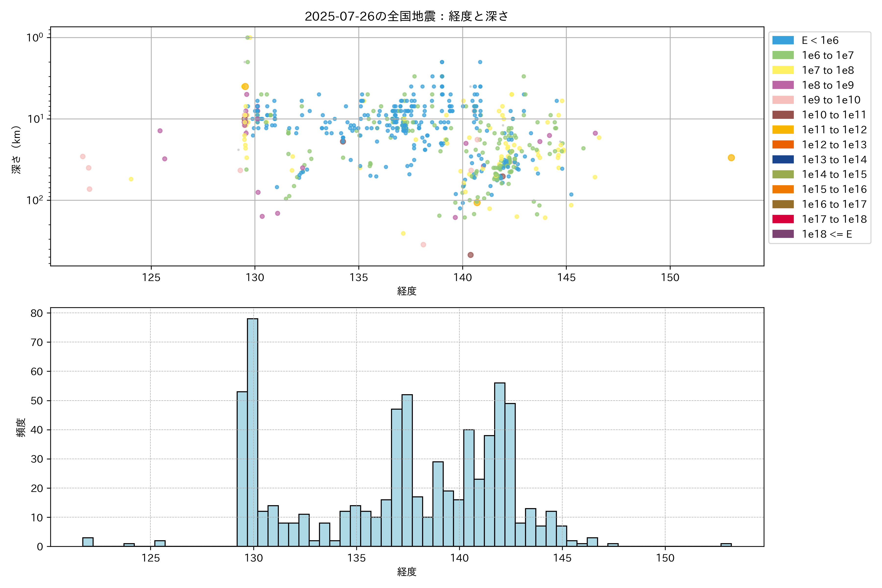This screenshot has width=882, height=588.
Task: Click the histogram bar at far right near 153
Action: (726, 545)
